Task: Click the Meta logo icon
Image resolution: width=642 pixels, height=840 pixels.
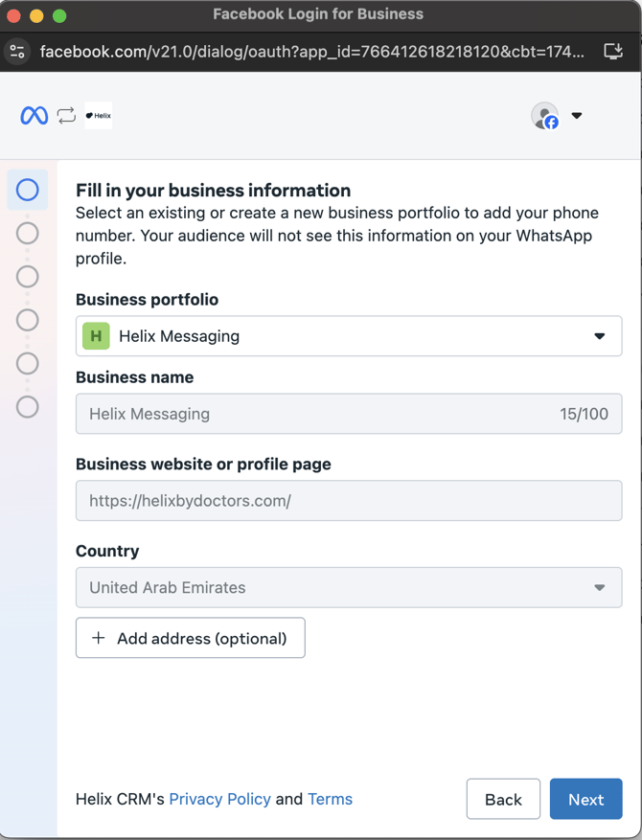Action: coord(34,116)
